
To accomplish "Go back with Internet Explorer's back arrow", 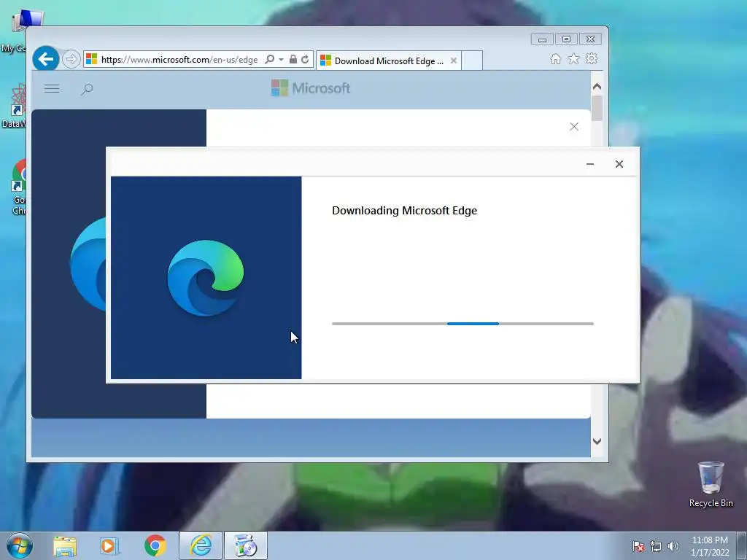I will (46, 59).
